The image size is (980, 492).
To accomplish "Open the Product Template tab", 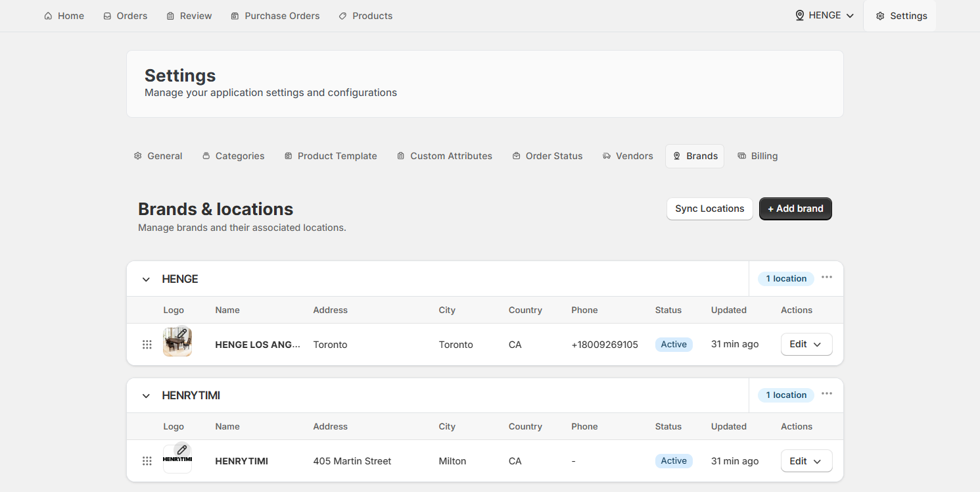I will pyautogui.click(x=331, y=156).
